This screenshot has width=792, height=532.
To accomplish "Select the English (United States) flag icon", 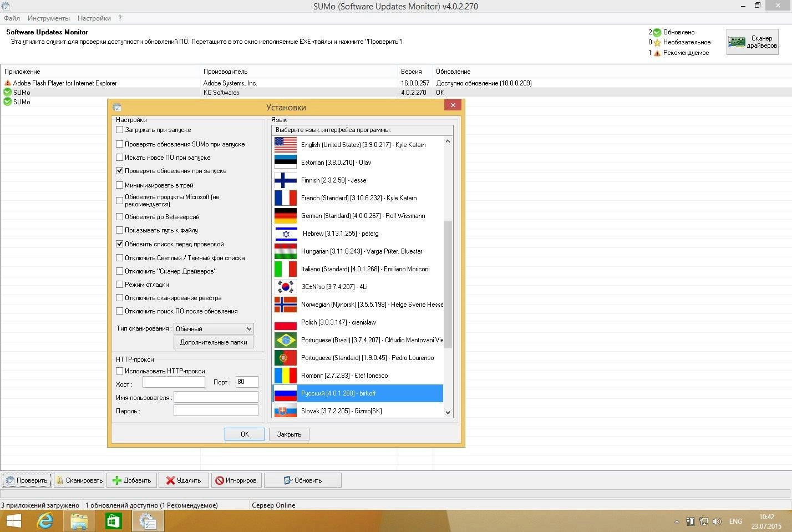I will pyautogui.click(x=286, y=144).
